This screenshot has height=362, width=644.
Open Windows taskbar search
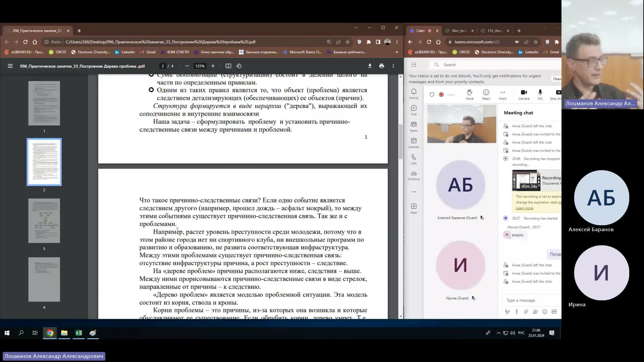pyautogui.click(x=21, y=333)
